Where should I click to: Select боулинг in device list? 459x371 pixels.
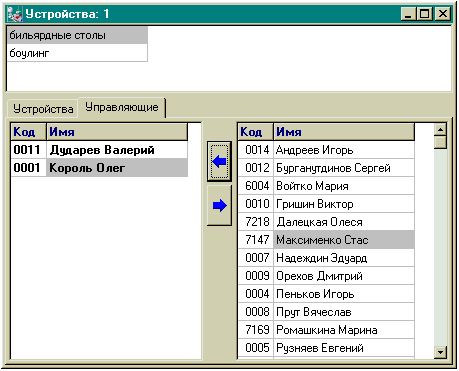tap(77, 53)
